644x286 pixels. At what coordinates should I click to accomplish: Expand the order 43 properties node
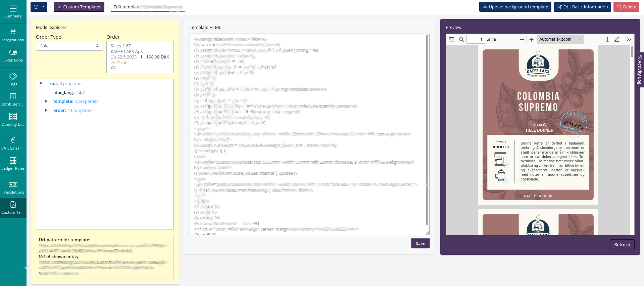pyautogui.click(x=46, y=110)
